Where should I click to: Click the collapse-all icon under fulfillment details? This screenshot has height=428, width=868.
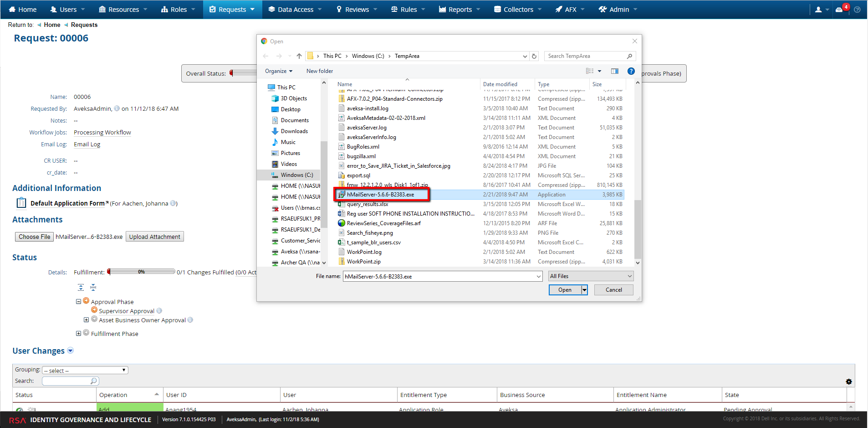pyautogui.click(x=93, y=287)
